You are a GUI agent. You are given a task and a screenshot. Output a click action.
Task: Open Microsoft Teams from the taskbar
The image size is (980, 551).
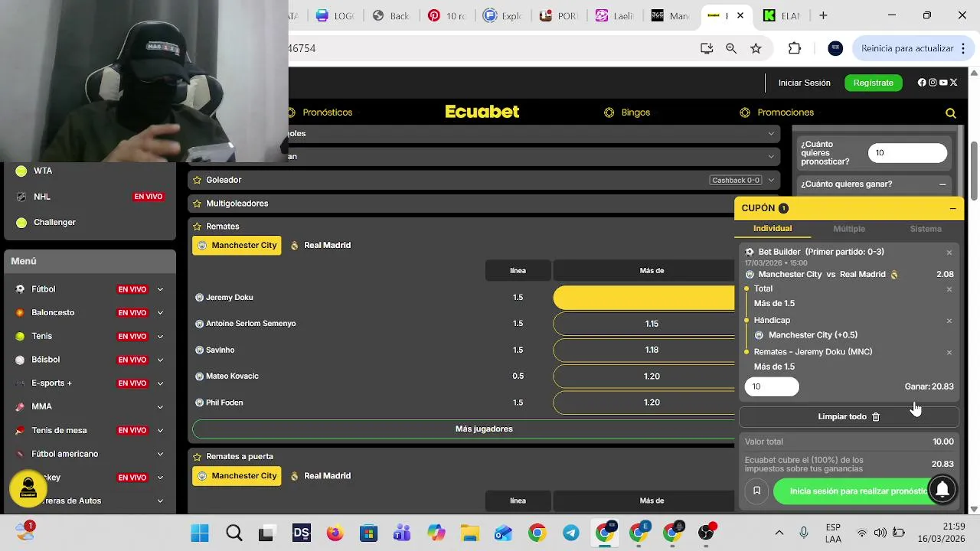coord(402,533)
